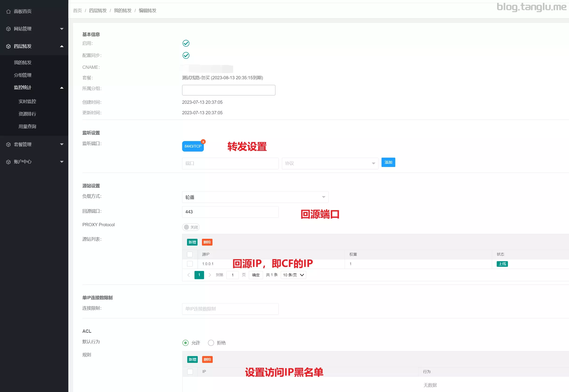This screenshot has height=392, width=569.
Task: Open 实时监控 in the sidebar
Action: point(27,101)
